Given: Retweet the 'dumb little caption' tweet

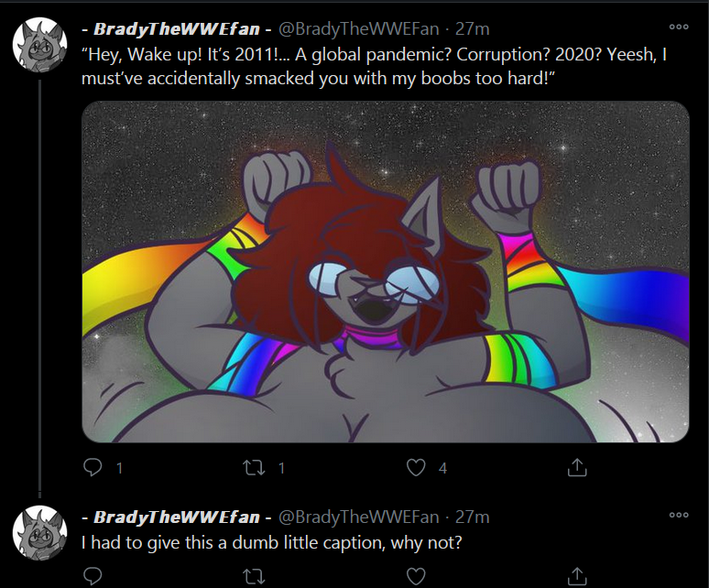Looking at the screenshot, I should coord(254,577).
